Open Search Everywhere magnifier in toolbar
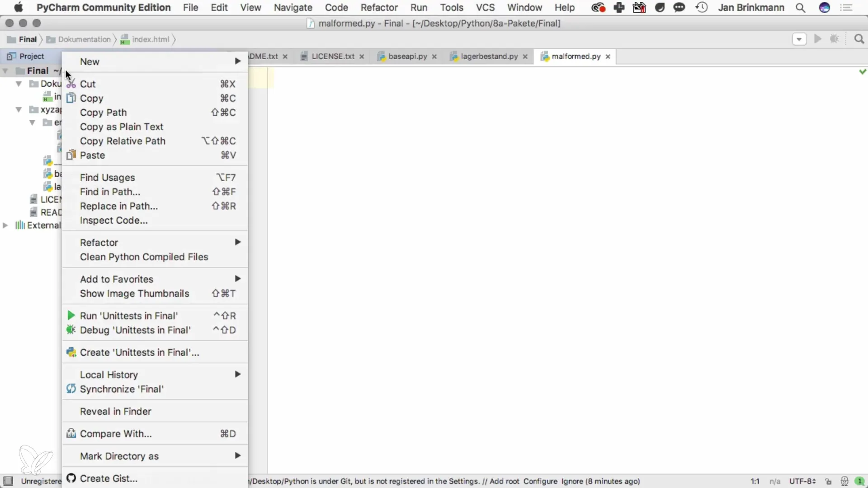868x488 pixels. tap(859, 39)
